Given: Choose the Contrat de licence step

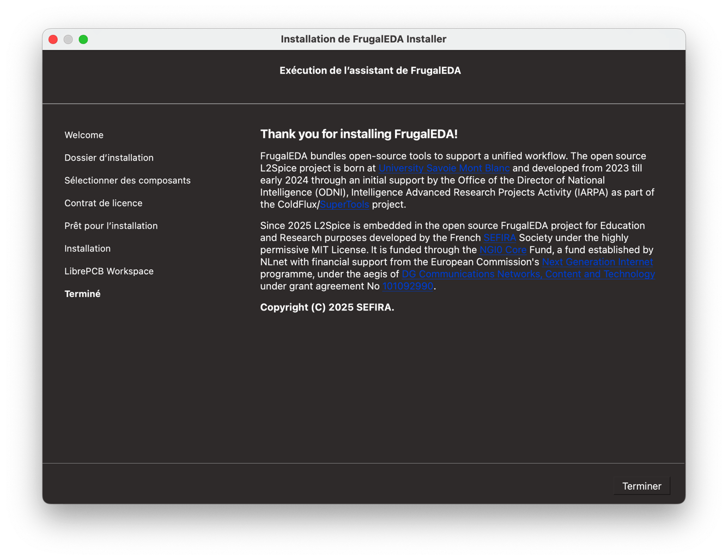Looking at the screenshot, I should coord(104,203).
